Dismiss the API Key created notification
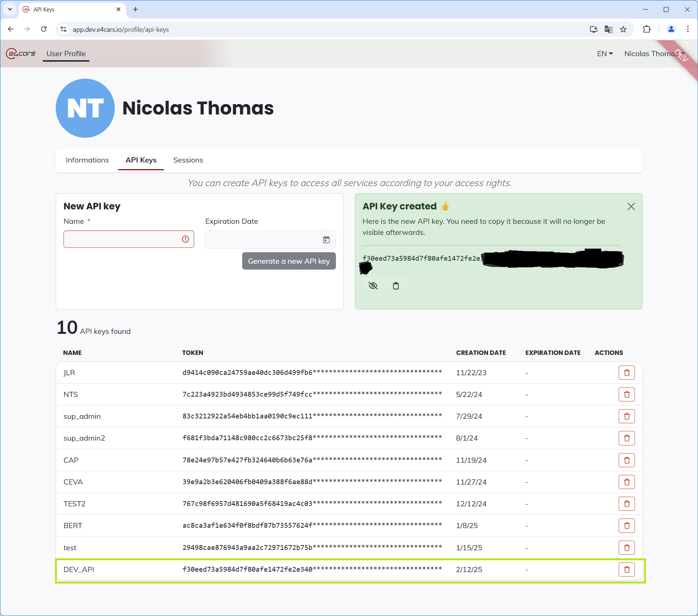Viewport: 698px width, 616px height. [x=631, y=206]
